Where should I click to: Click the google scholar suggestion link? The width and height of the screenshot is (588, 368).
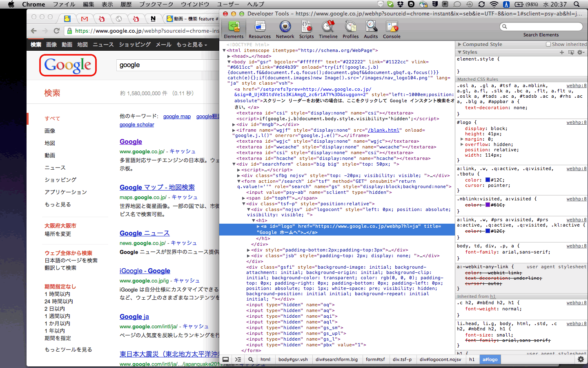(137, 125)
